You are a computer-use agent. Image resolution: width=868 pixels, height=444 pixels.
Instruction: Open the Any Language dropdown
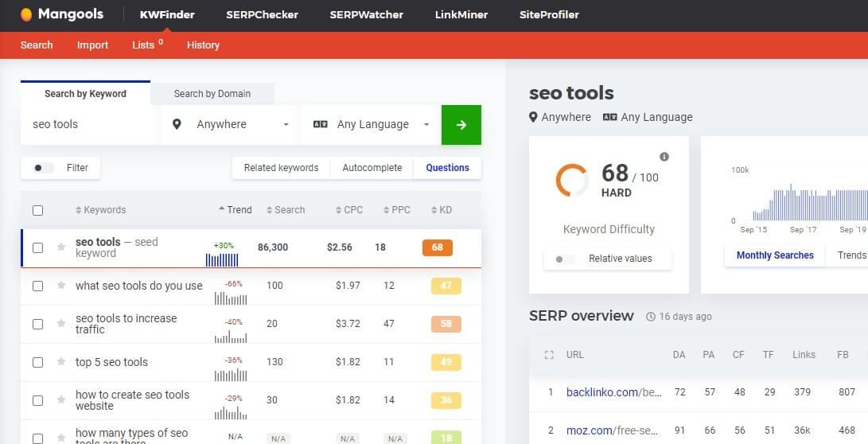[372, 125]
